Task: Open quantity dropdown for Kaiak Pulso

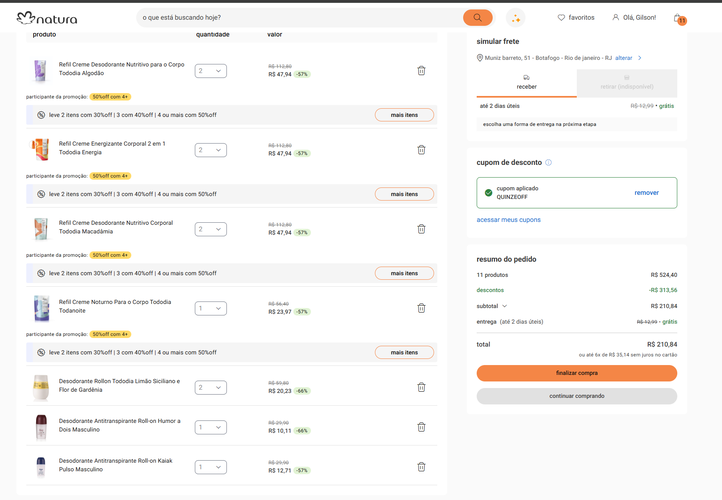Action: 210,467
